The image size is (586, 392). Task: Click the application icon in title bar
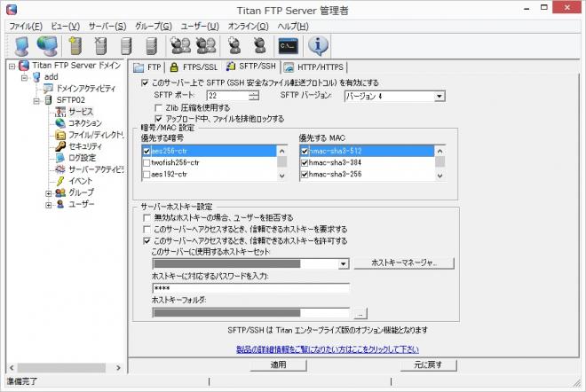point(12,10)
